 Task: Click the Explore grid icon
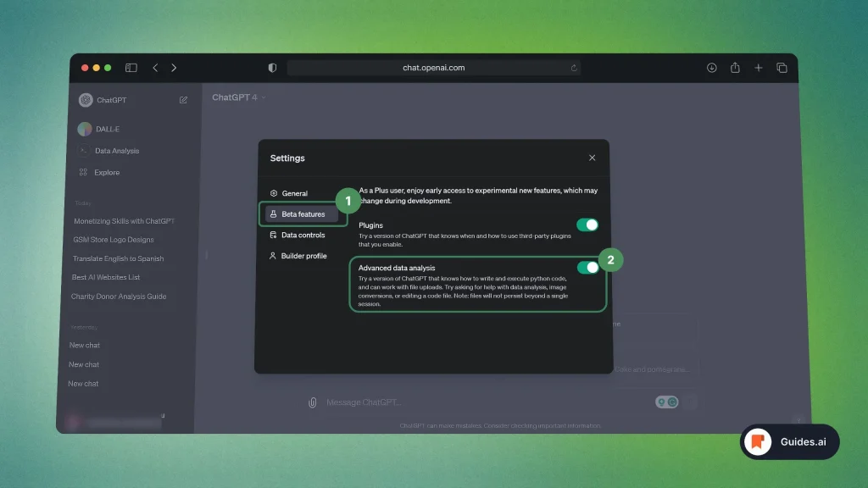click(x=83, y=172)
